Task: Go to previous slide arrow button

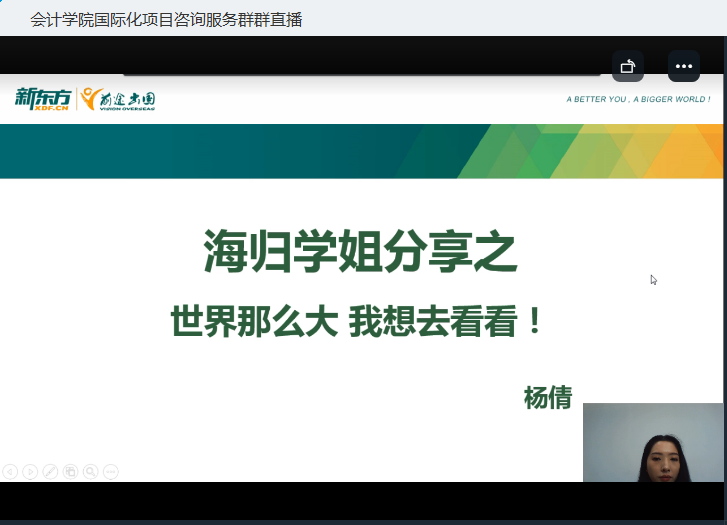Action: coord(10,471)
